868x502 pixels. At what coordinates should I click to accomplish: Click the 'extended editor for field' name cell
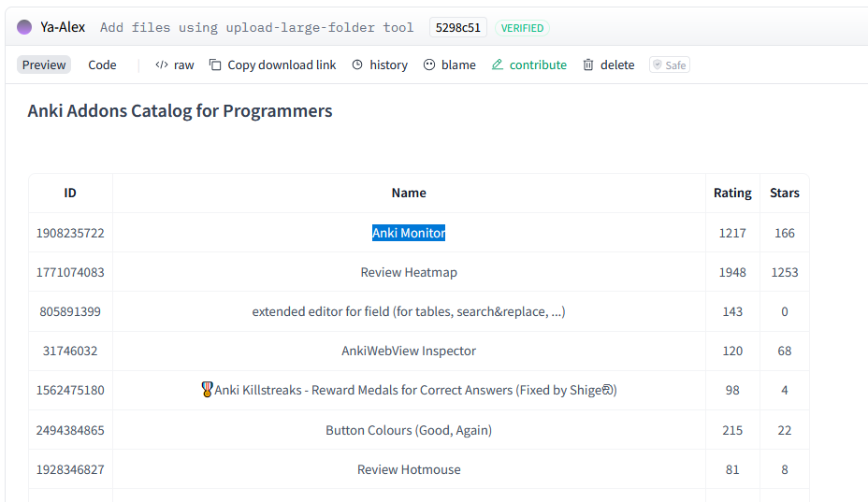pyautogui.click(x=409, y=311)
